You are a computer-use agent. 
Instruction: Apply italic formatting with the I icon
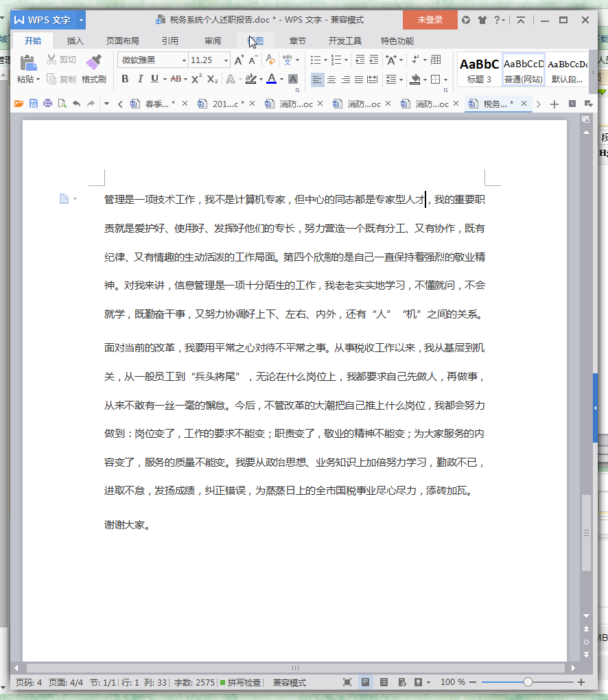click(140, 79)
